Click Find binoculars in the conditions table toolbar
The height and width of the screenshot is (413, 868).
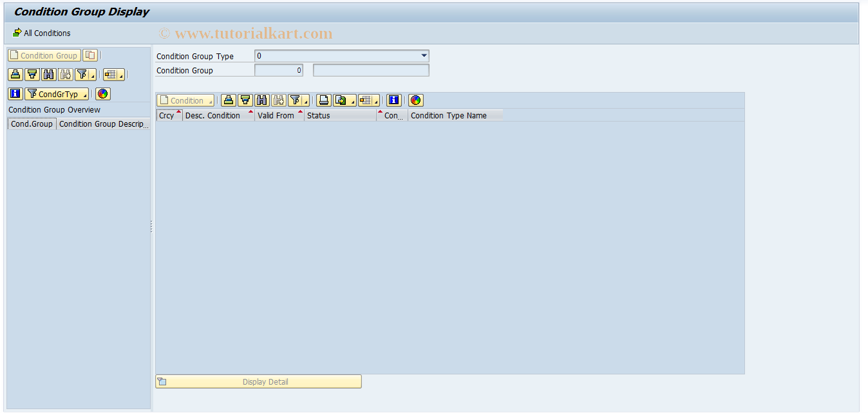point(262,100)
